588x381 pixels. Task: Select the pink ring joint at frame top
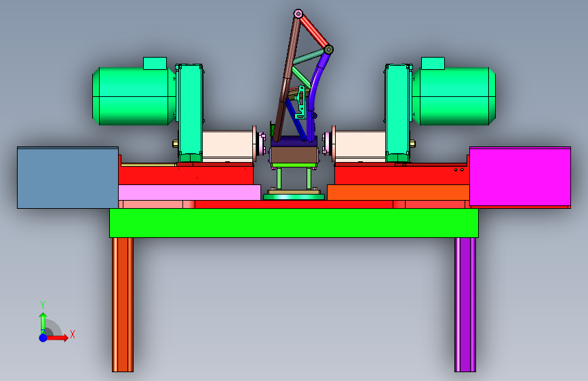pyautogui.click(x=298, y=14)
